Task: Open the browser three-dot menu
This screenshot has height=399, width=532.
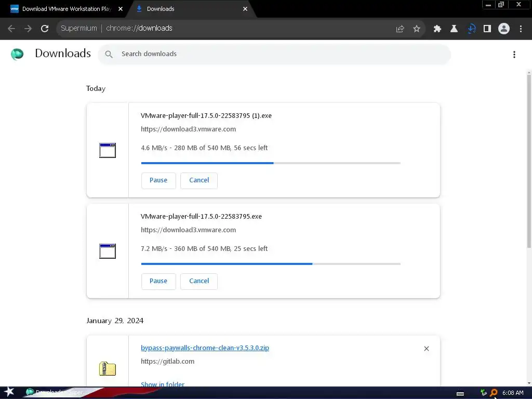Action: click(x=521, y=29)
